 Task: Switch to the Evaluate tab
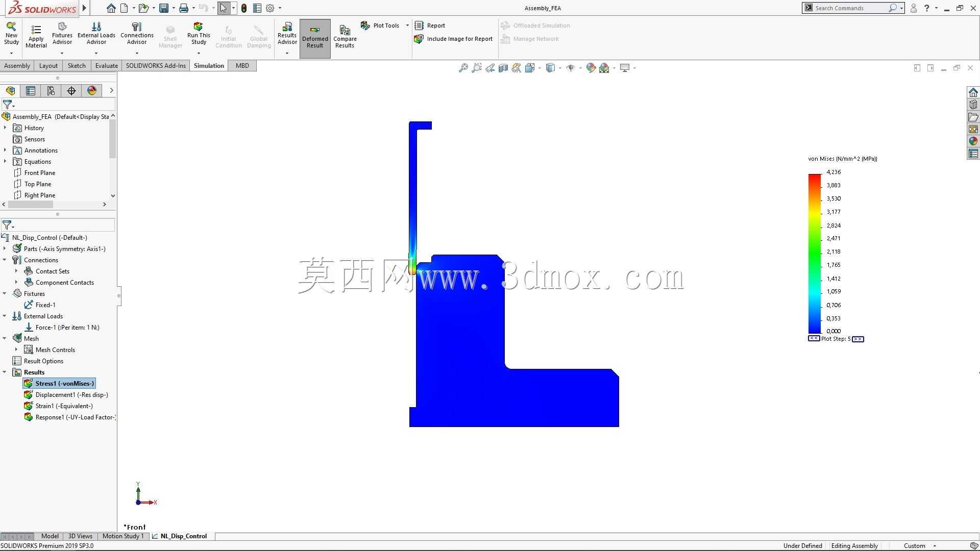(106, 66)
